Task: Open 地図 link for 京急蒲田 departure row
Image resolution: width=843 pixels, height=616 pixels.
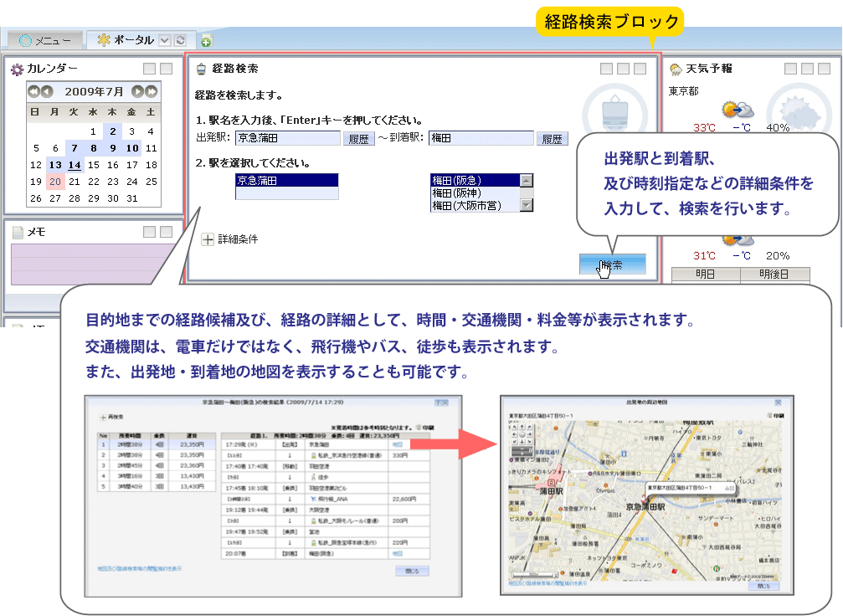Action: coord(398,444)
